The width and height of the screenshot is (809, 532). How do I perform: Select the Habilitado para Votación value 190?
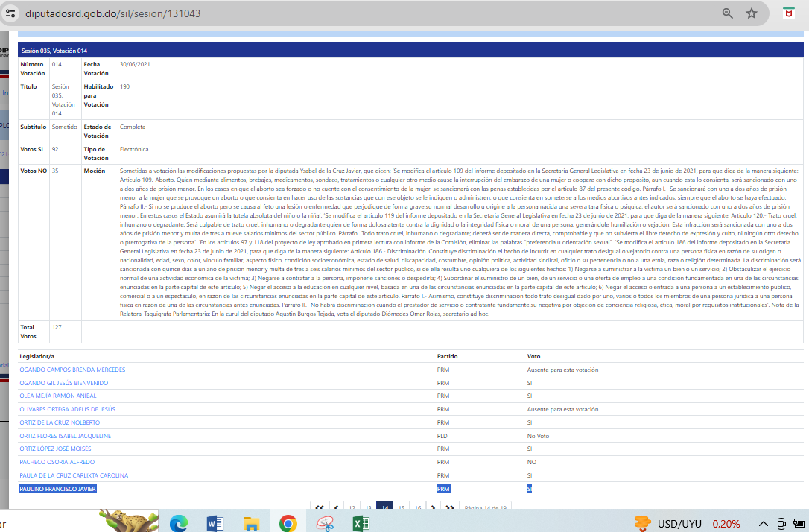[x=125, y=86]
